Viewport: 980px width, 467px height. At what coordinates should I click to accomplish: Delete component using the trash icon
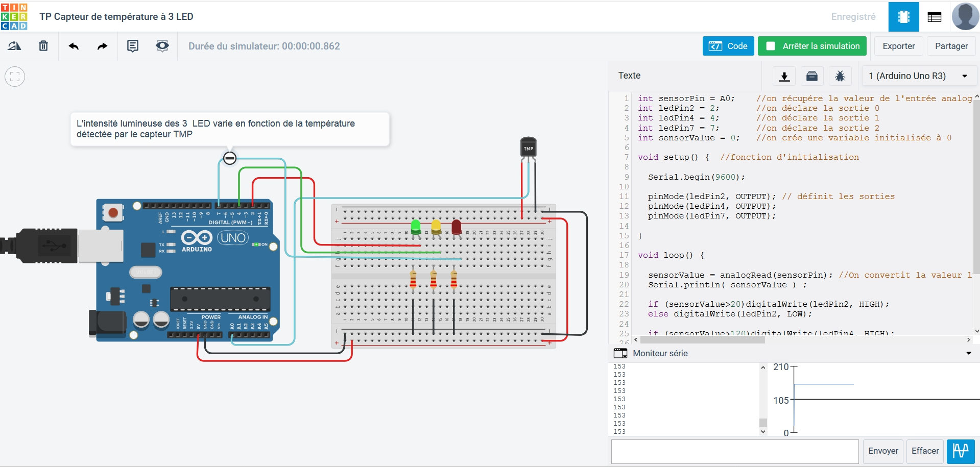tap(43, 46)
